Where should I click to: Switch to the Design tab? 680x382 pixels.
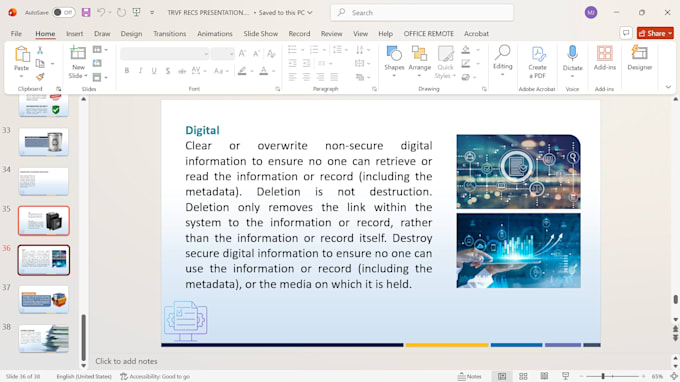131,33
